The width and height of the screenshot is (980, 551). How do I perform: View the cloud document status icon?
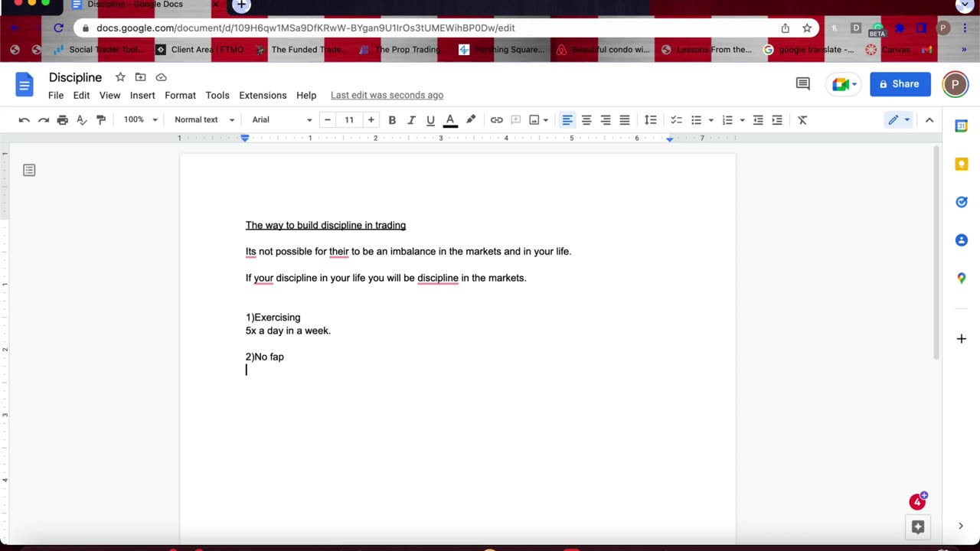(x=161, y=77)
